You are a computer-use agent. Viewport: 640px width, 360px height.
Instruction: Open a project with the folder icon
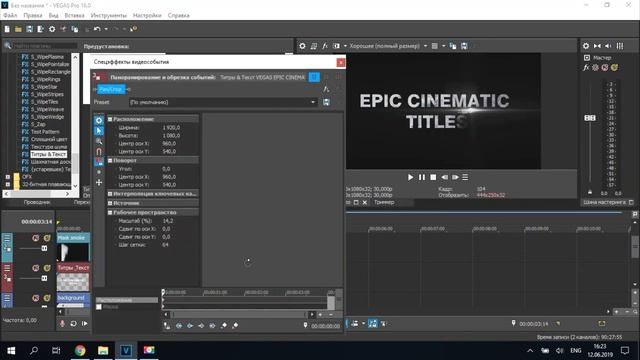[x=18, y=29]
